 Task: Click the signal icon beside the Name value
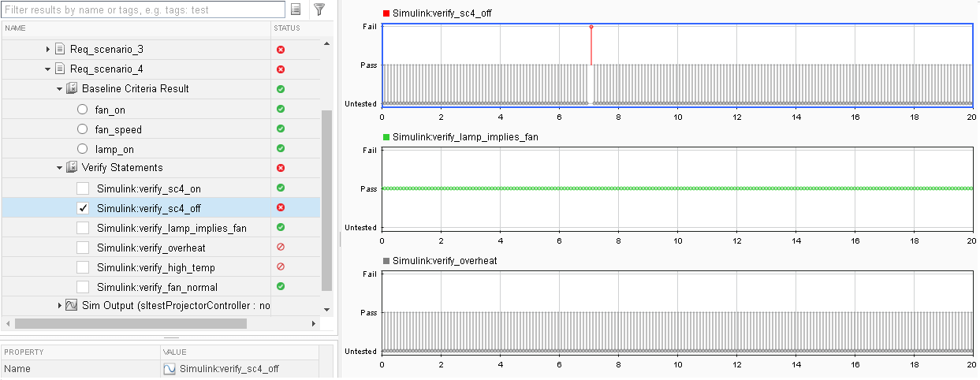(170, 369)
